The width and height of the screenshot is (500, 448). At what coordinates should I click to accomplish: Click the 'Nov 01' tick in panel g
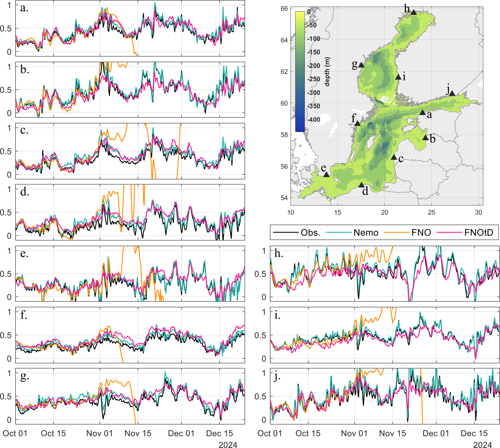[100, 434]
